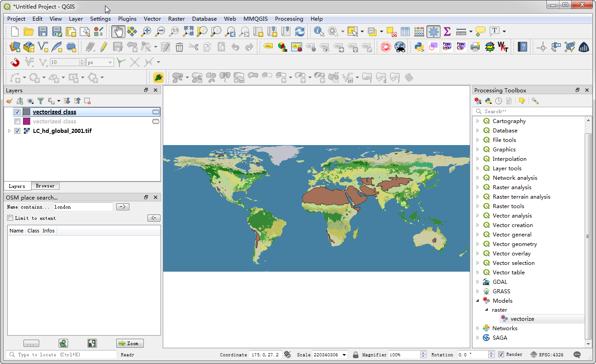Screen dimensions: 596x364
Task: Click the Zoom button in OSM search
Action: (x=129, y=343)
